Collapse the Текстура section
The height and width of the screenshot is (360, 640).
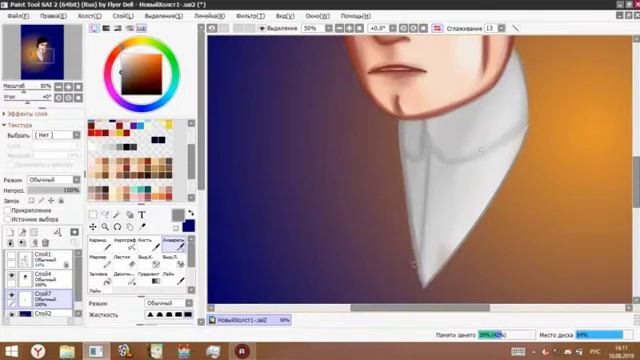(17, 125)
